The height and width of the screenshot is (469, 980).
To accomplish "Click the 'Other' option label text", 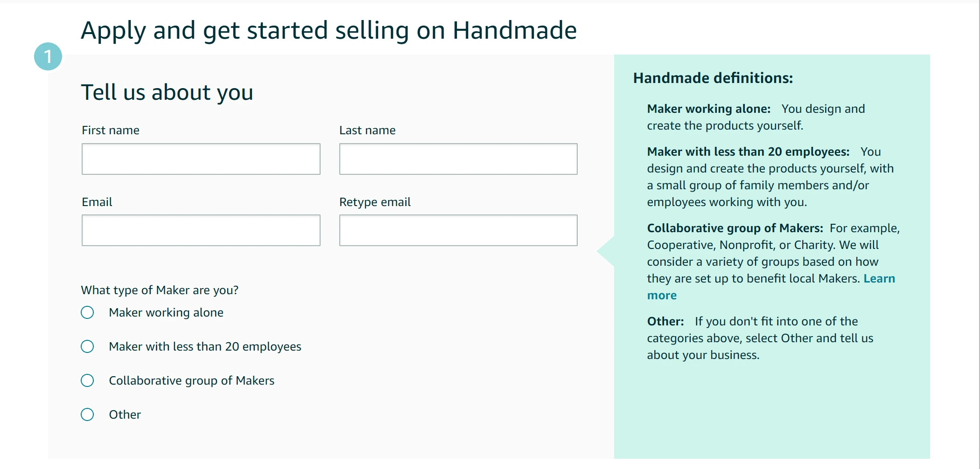I will (125, 414).
